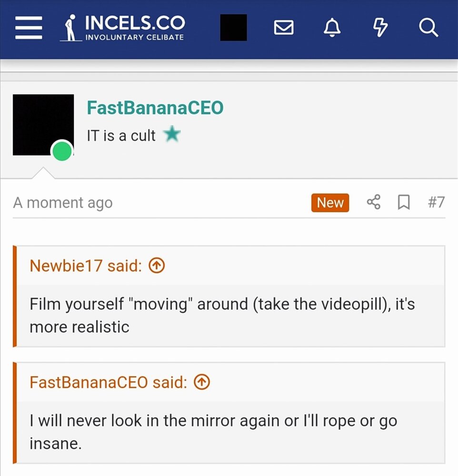The width and height of the screenshot is (458, 476).
Task: Bookmark this post
Action: [403, 203]
